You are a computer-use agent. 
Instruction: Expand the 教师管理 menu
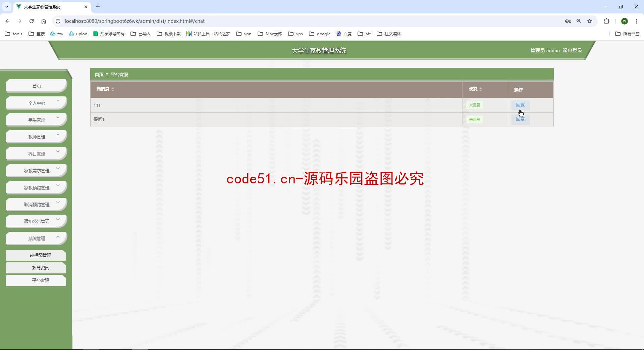click(36, 137)
